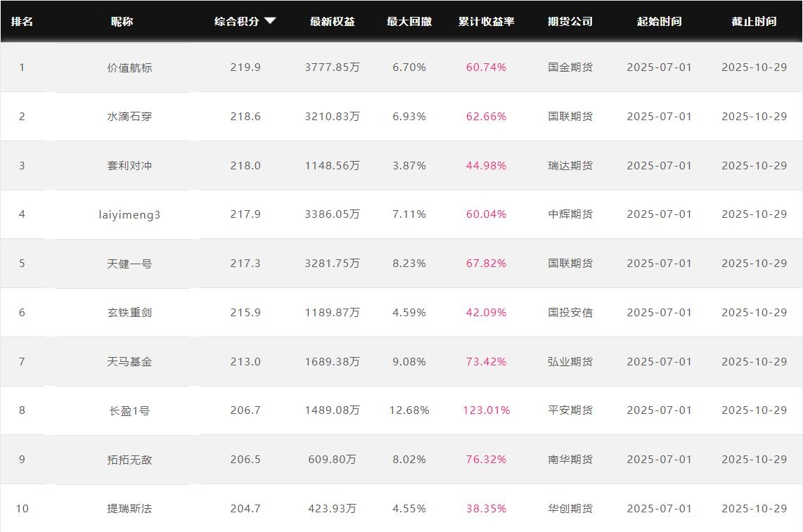The width and height of the screenshot is (803, 532).
Task: Click the 排名 column header
Action: click(22, 21)
